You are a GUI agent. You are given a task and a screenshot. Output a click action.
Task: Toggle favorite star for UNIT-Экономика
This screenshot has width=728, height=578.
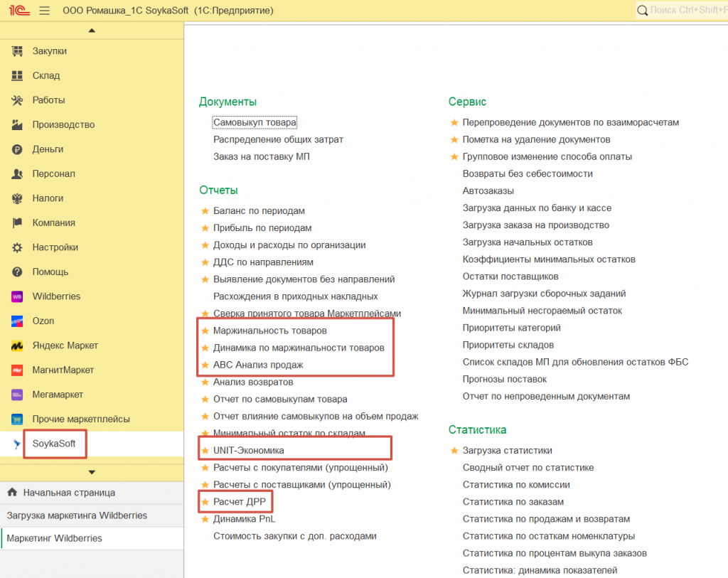205,451
